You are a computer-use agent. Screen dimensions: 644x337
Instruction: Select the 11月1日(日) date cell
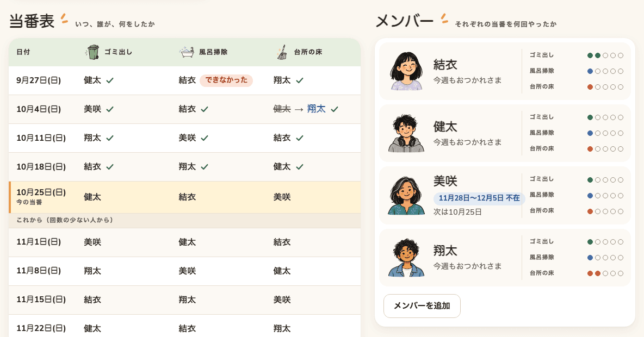pyautogui.click(x=39, y=242)
